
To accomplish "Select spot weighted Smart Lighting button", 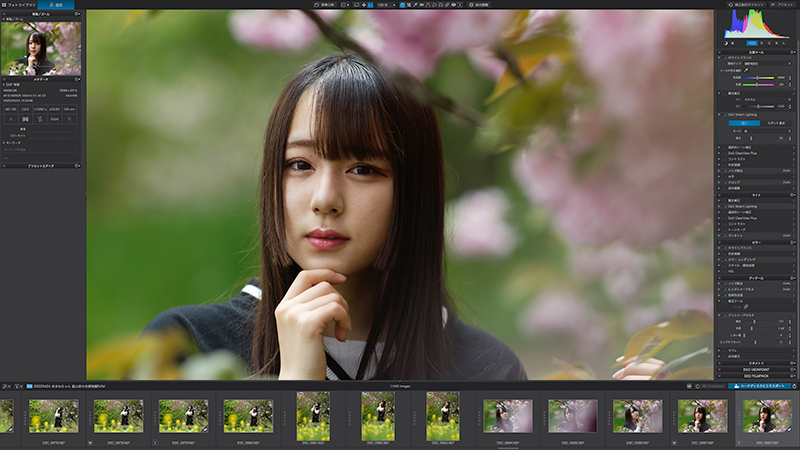I will (x=776, y=123).
